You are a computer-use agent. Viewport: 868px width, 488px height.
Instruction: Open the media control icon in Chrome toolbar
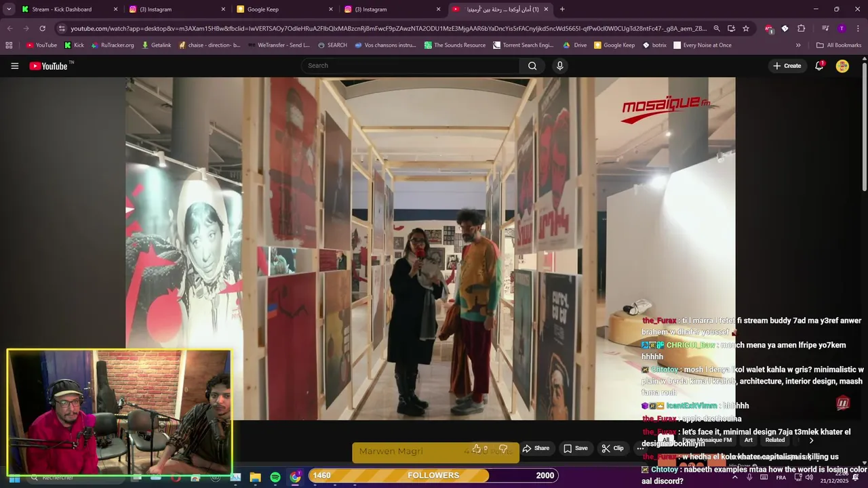[x=825, y=28]
